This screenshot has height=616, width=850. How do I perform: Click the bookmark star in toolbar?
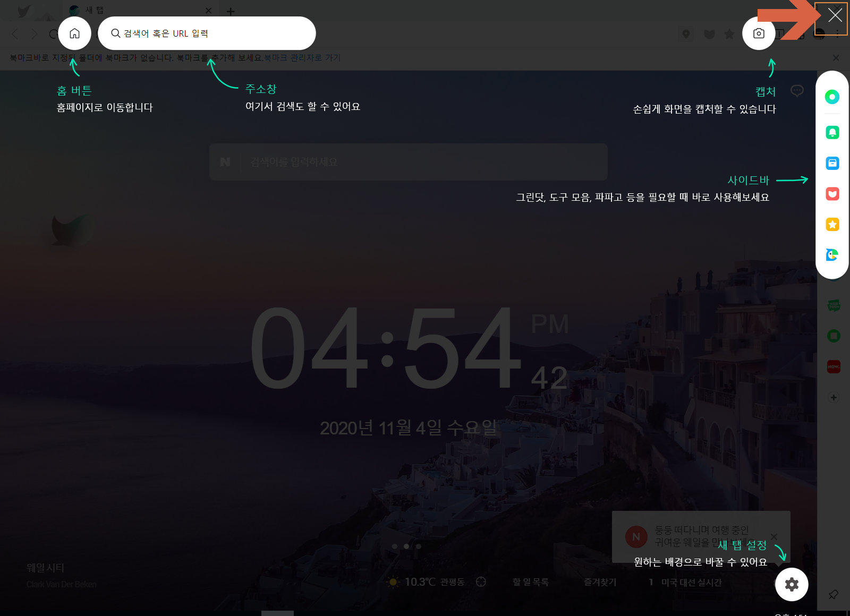pos(729,34)
